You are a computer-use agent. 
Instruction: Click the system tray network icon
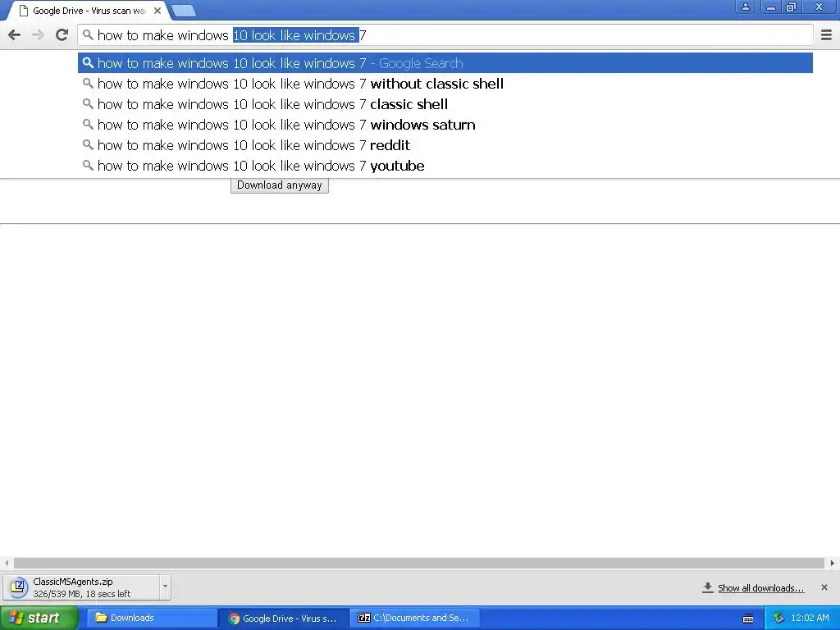tap(778, 619)
